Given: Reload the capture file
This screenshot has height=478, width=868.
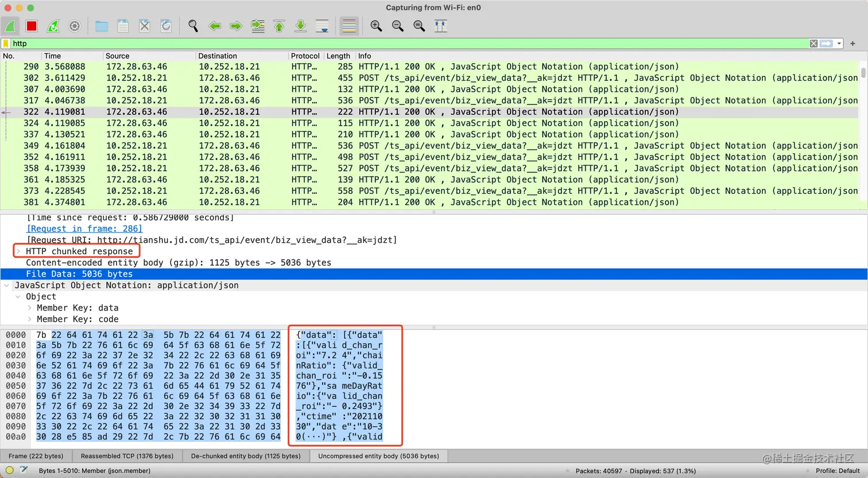Looking at the screenshot, I should [x=166, y=26].
